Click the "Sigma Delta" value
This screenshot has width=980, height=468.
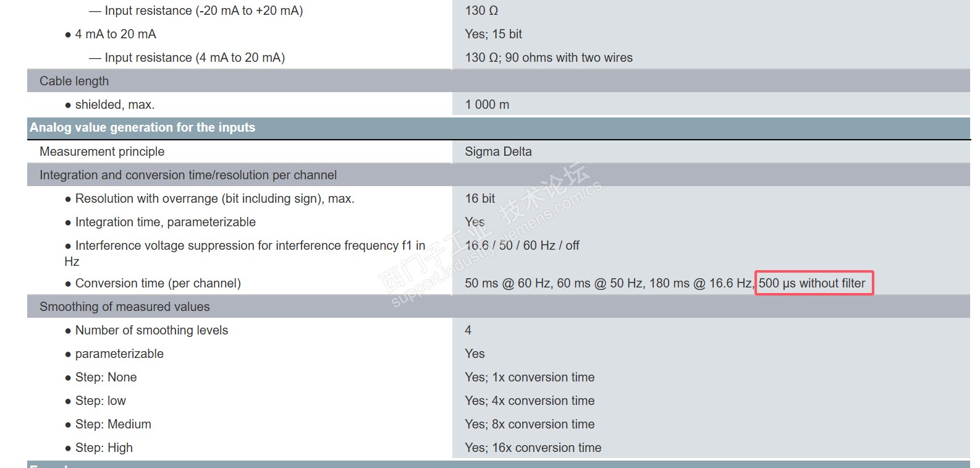click(x=498, y=151)
